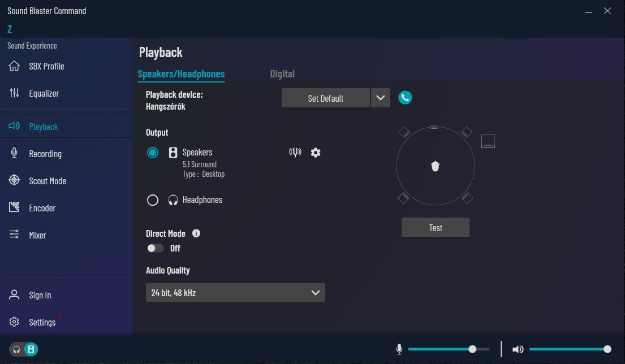Click the Encoder icon in sidebar

14,207
